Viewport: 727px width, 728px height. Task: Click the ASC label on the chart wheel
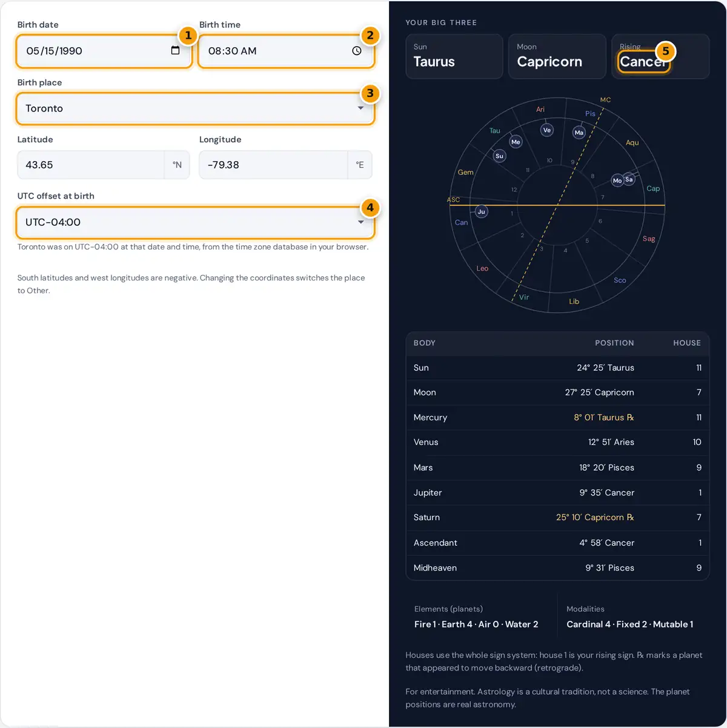coord(453,199)
